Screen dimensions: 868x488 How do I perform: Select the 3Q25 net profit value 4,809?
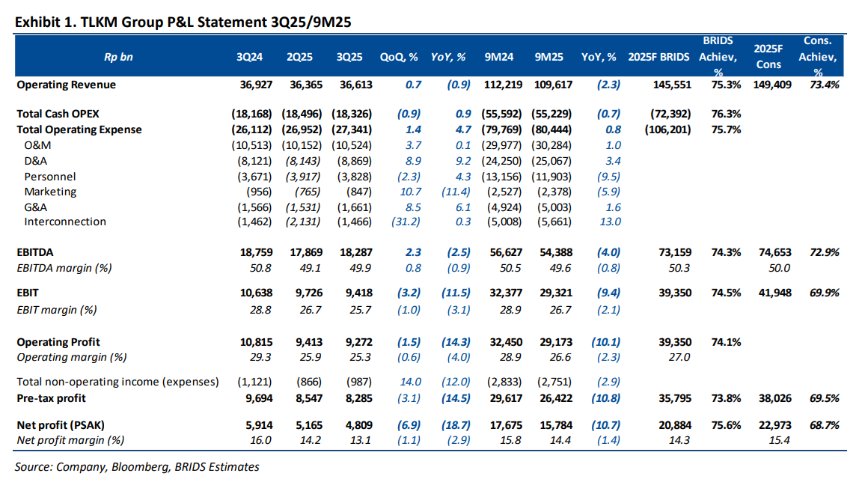click(x=358, y=425)
